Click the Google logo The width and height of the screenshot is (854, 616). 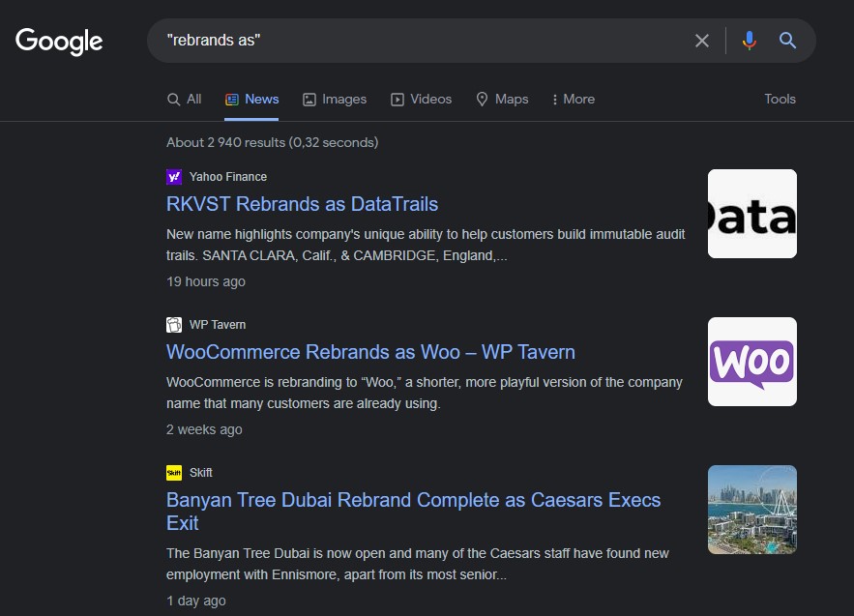pyautogui.click(x=59, y=41)
